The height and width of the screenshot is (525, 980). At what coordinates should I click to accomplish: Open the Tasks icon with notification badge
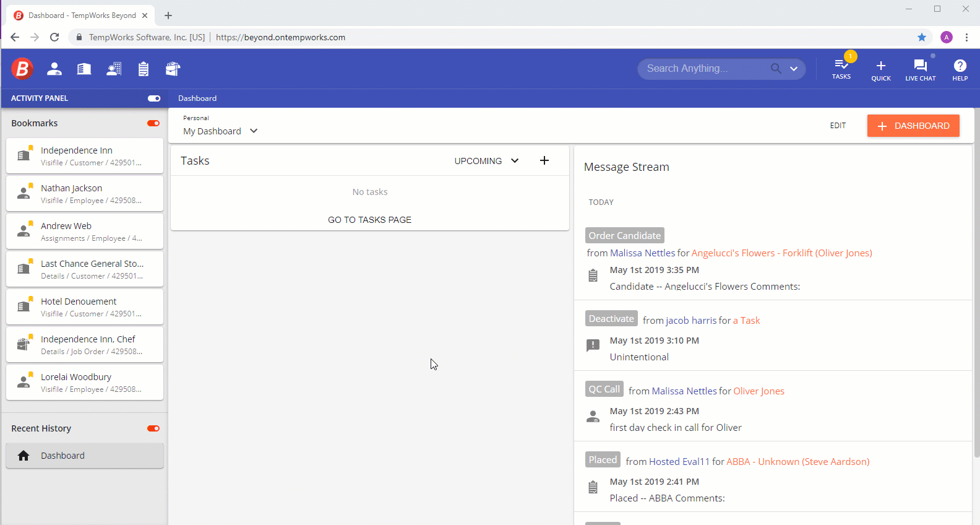(841, 67)
